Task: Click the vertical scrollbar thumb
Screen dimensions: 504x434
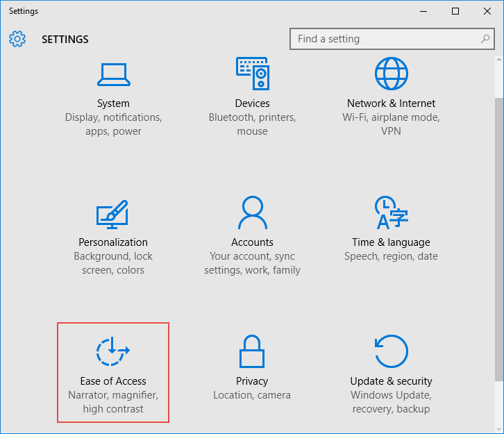Action: coord(499,239)
